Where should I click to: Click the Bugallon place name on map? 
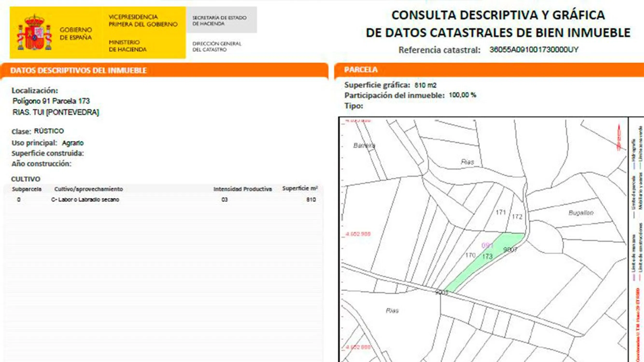(x=581, y=213)
